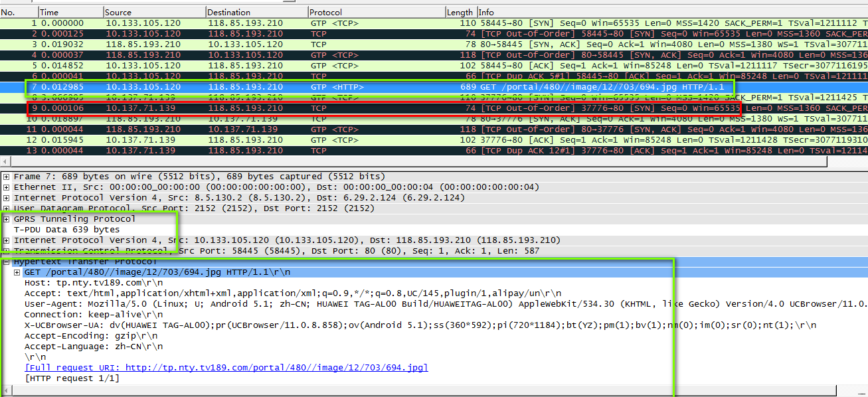Sort packets by the Time column header

[71, 12]
